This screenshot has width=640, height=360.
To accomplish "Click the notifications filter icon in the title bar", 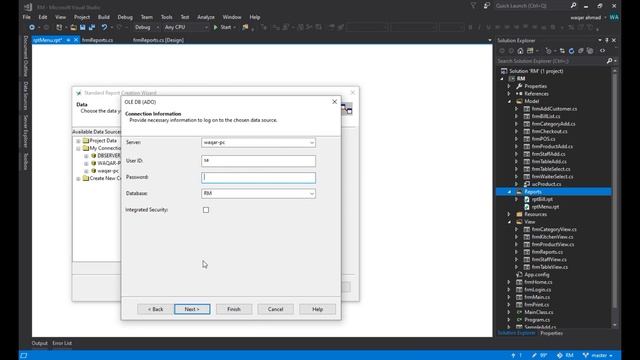I will [x=473, y=6].
